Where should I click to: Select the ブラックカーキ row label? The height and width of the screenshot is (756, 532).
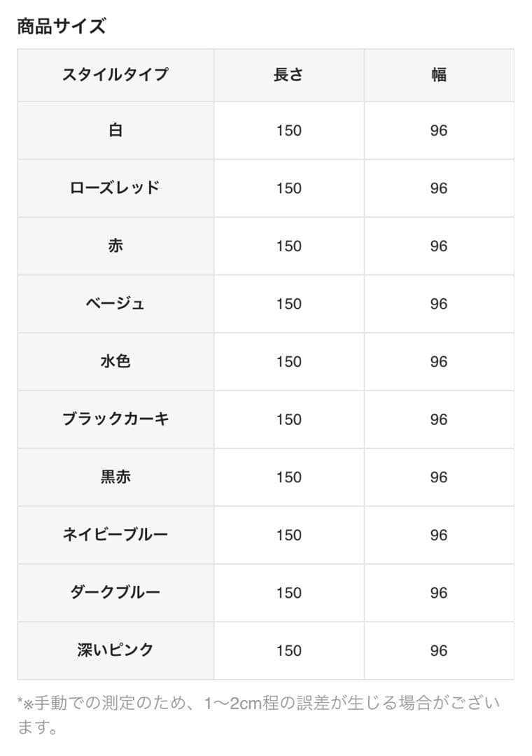115,419
